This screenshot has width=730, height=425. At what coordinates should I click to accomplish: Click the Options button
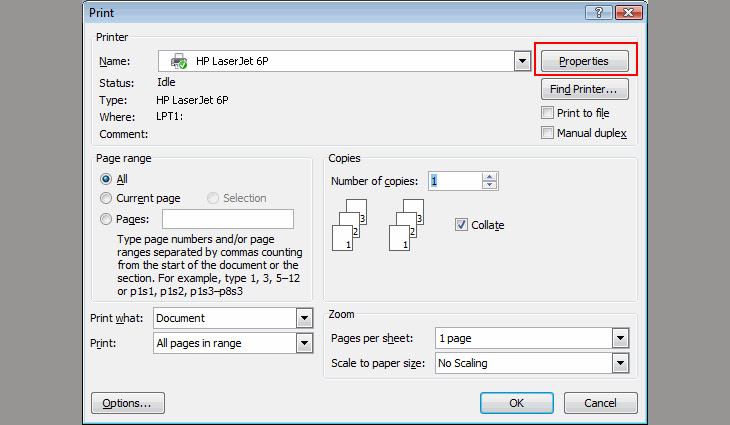coord(128,403)
